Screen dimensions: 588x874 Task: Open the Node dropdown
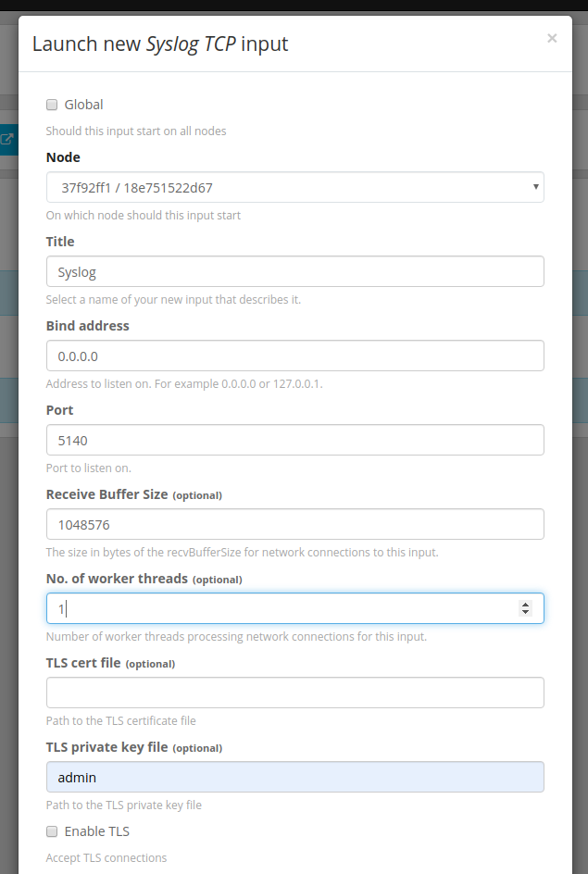pos(294,187)
